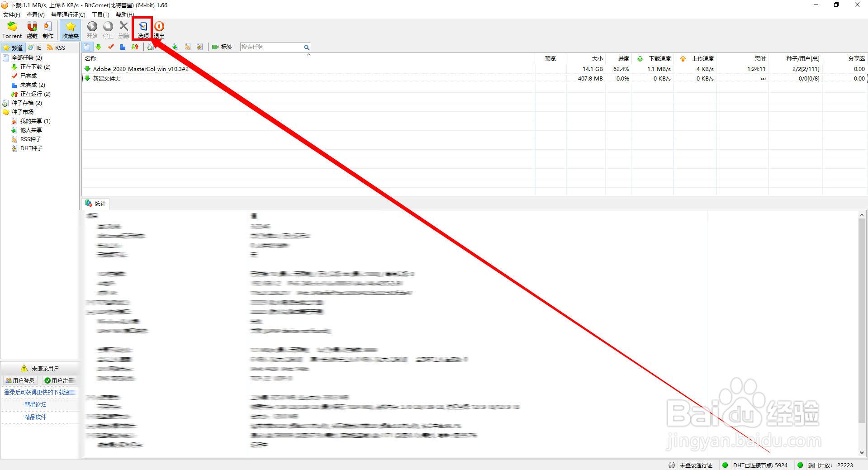Select DHT种子 in sidebar
This screenshot has width=868, height=470.
click(x=31, y=148)
